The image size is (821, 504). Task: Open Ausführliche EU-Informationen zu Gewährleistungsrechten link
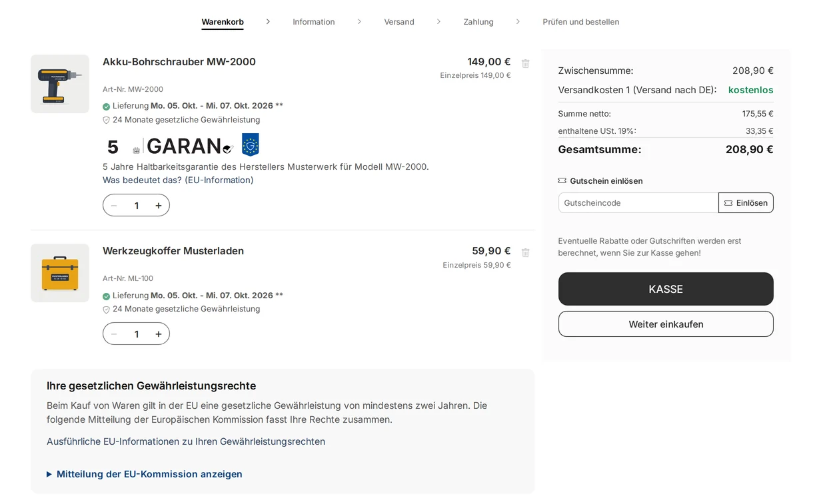click(186, 441)
